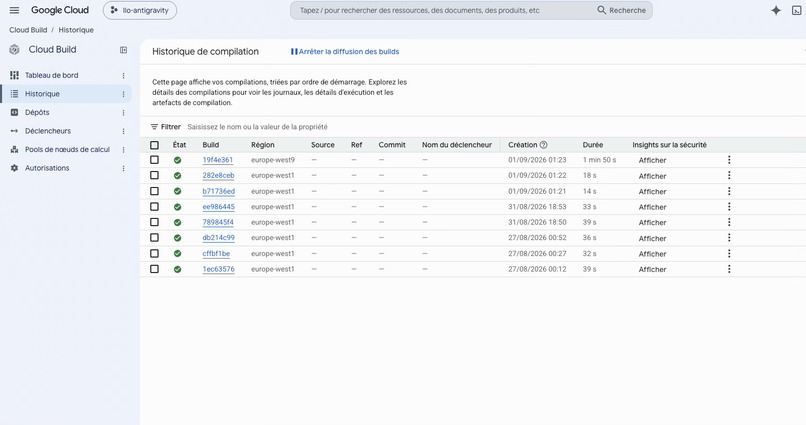Open more actions for build 1ec63576

point(729,269)
